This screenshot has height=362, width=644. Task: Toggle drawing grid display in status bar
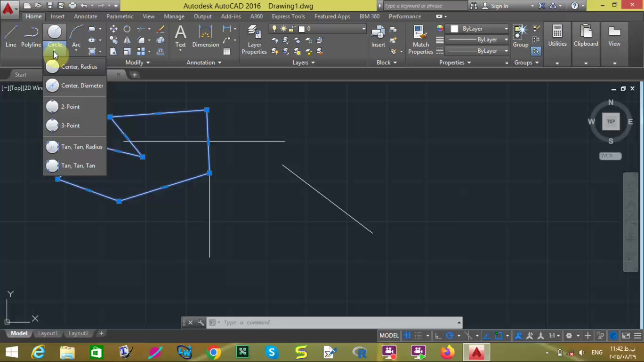click(x=408, y=336)
